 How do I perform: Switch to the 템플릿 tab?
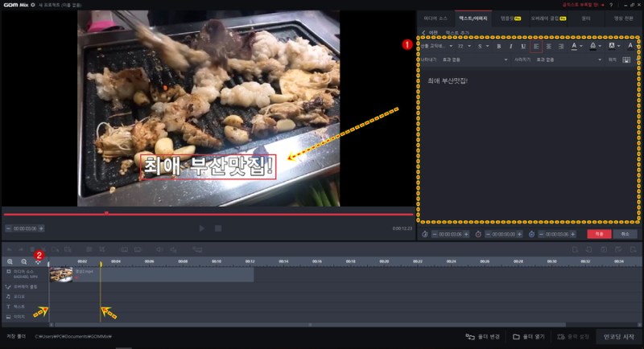coord(510,18)
